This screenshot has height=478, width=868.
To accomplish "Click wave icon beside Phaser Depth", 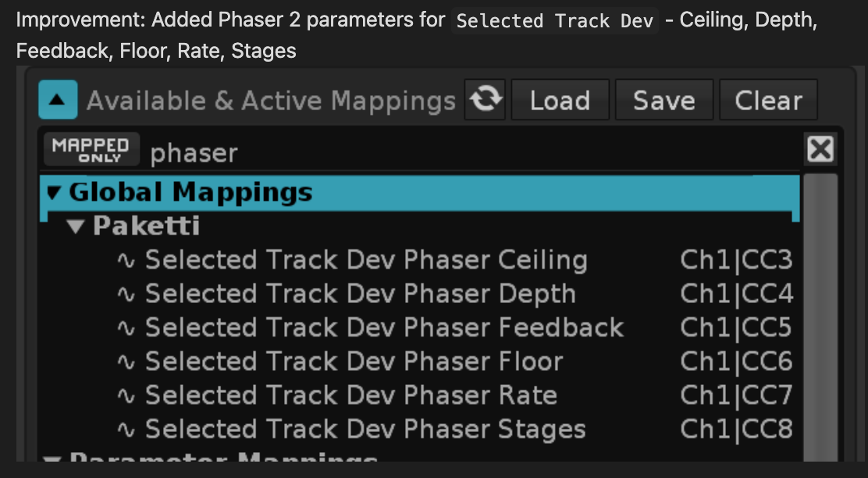I will [x=126, y=294].
